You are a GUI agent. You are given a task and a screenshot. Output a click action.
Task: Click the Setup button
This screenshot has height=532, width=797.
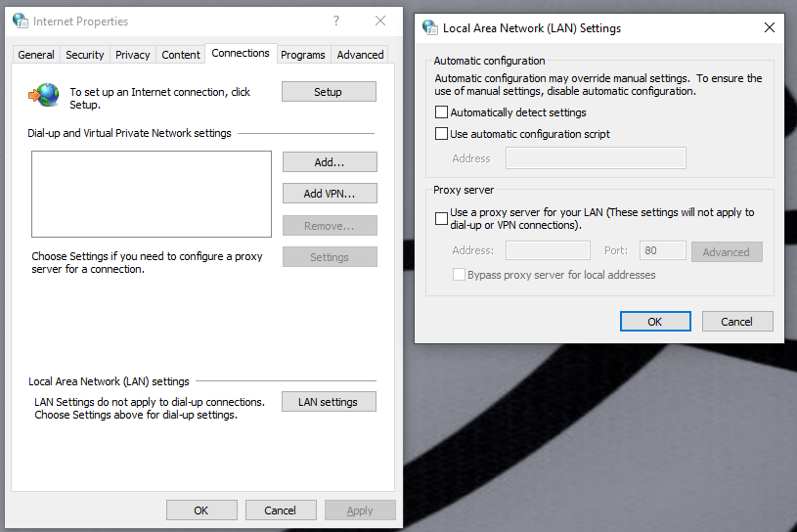point(329,92)
